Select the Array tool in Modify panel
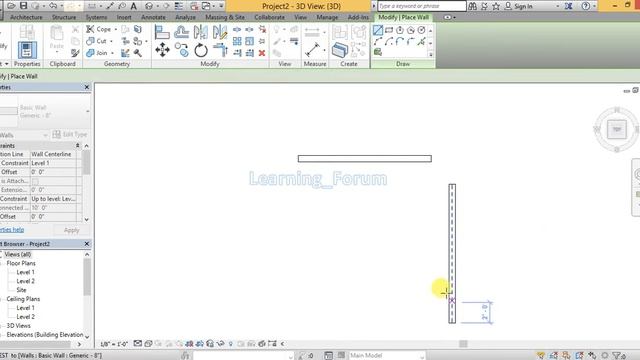640x360 pixels. pyautogui.click(x=237, y=41)
